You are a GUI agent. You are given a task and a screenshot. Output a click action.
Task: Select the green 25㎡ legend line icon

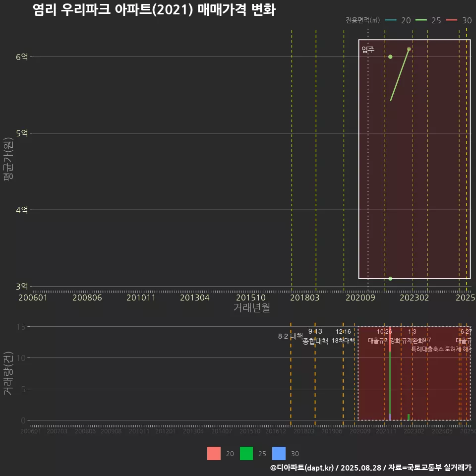421,20
